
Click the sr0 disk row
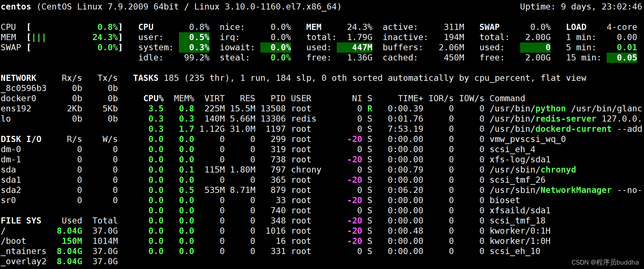click(59, 200)
